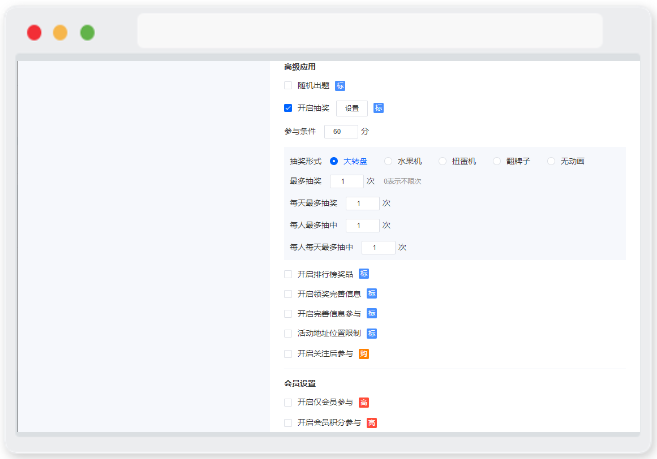Pick the 扭蛋机 radio option
The height and width of the screenshot is (459, 657).
[442, 161]
